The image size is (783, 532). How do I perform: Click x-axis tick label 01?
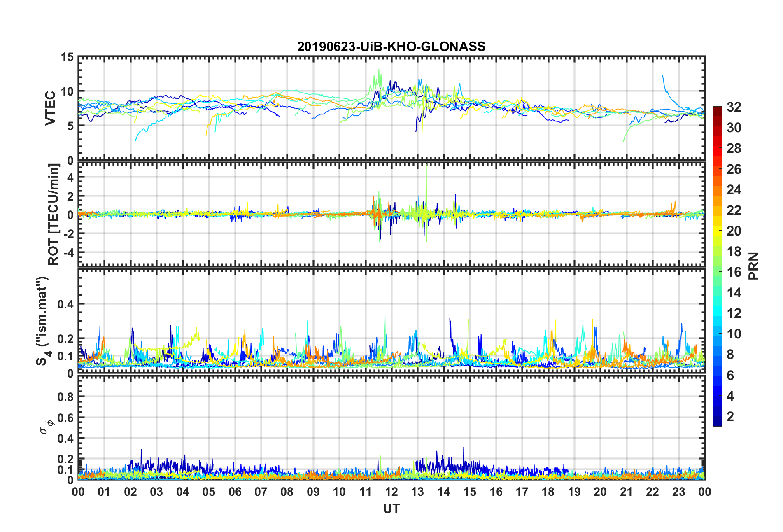pos(104,492)
